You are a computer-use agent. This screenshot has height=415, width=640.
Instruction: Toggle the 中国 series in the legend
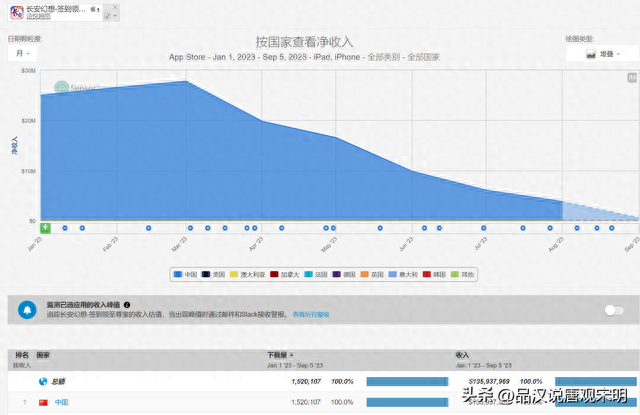pyautogui.click(x=185, y=275)
